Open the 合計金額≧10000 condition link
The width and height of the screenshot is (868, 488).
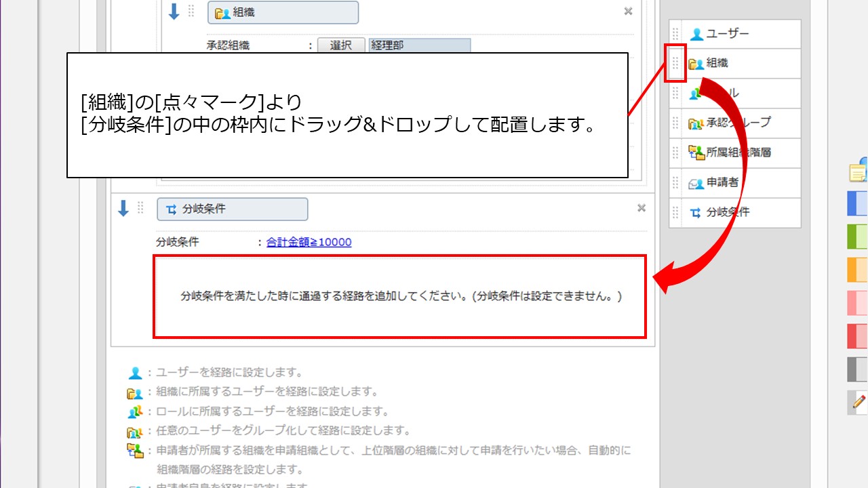309,242
